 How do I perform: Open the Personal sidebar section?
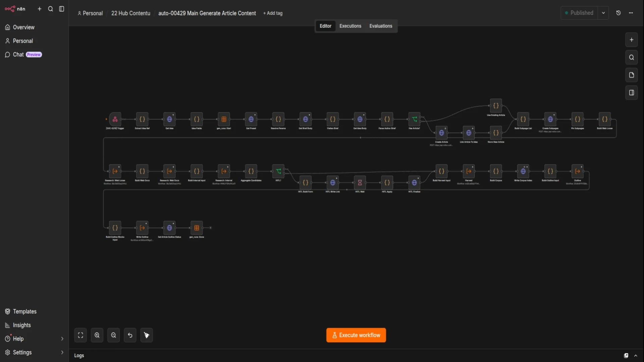pos(34,41)
